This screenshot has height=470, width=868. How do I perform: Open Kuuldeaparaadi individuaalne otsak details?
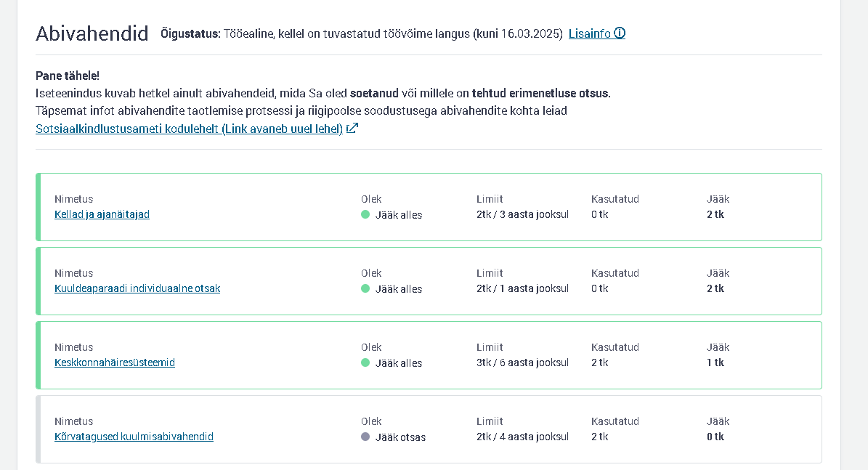(137, 288)
